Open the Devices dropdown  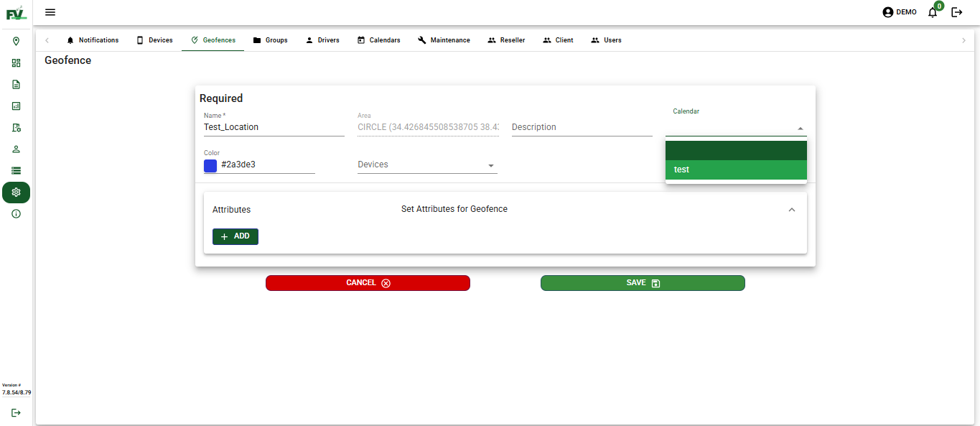click(426, 165)
